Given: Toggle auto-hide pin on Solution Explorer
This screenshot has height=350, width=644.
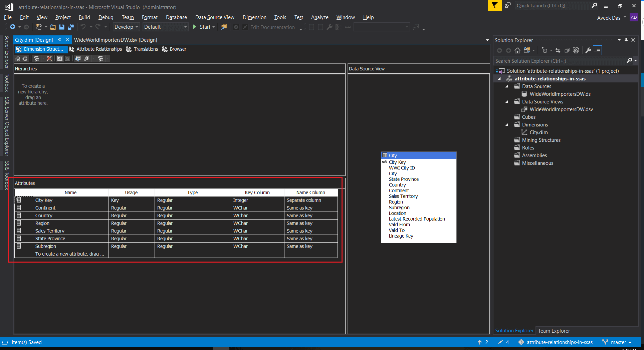Looking at the screenshot, I should tap(626, 40).
